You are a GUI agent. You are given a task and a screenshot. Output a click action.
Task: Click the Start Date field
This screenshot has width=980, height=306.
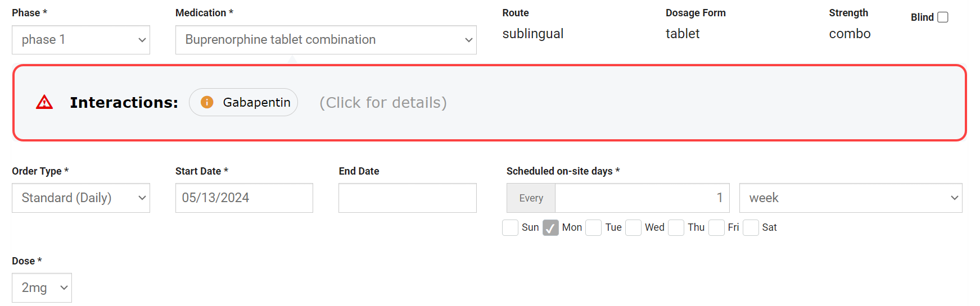pyautogui.click(x=244, y=198)
